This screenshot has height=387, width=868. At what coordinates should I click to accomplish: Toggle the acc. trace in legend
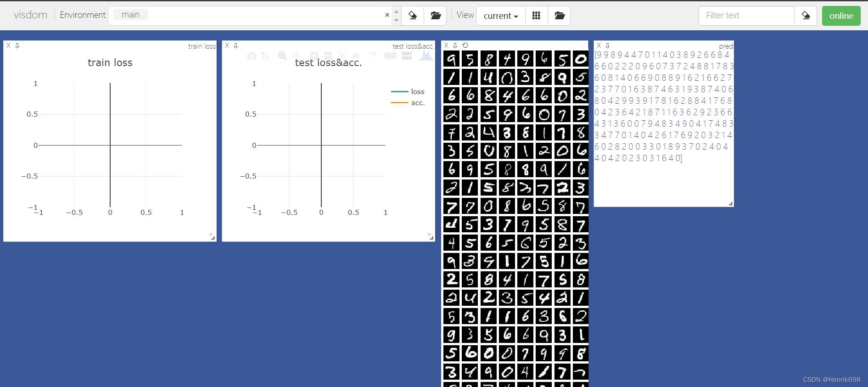[x=408, y=103]
